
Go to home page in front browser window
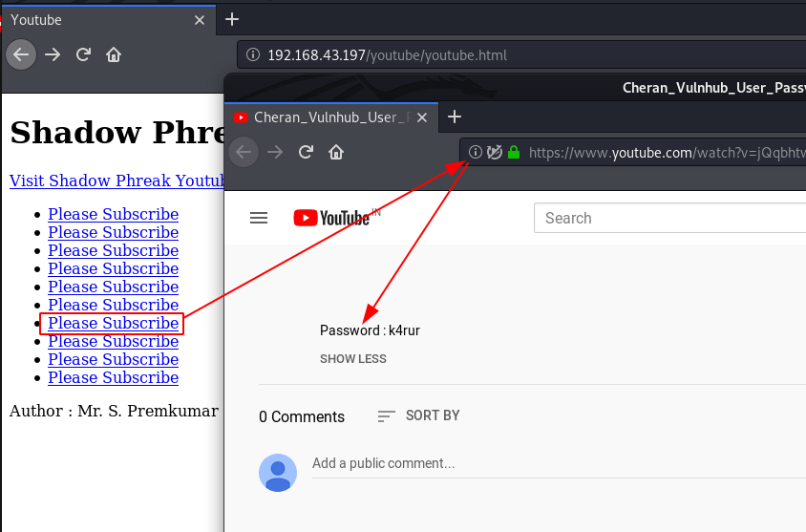336,152
